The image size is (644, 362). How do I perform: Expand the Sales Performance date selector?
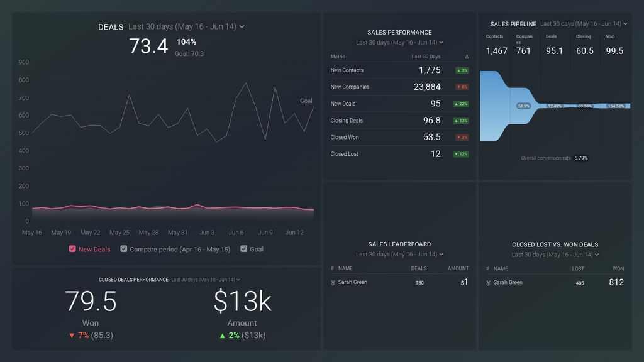click(x=441, y=42)
